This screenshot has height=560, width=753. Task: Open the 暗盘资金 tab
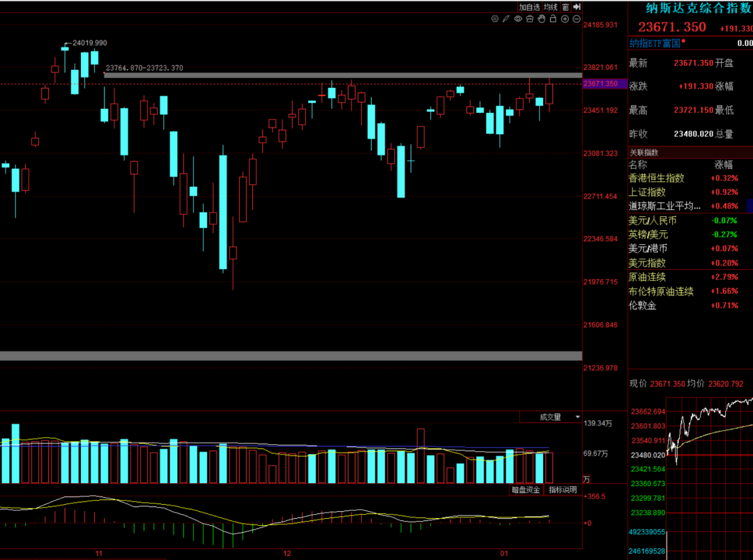point(526,490)
